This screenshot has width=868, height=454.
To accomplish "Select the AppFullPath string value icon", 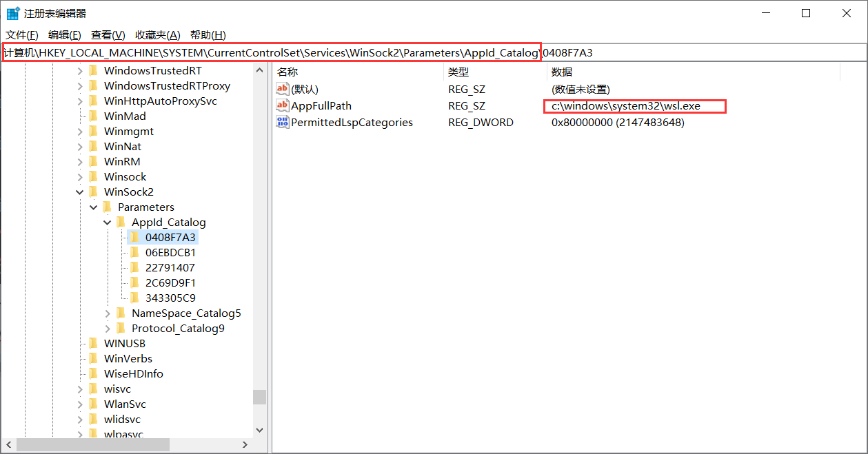I will click(283, 105).
